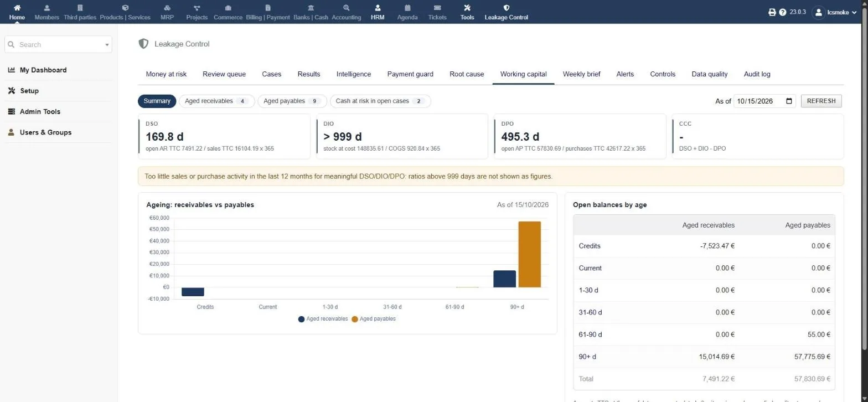Open the calendar picker in As of date field
This screenshot has width=868, height=402.
(789, 101)
